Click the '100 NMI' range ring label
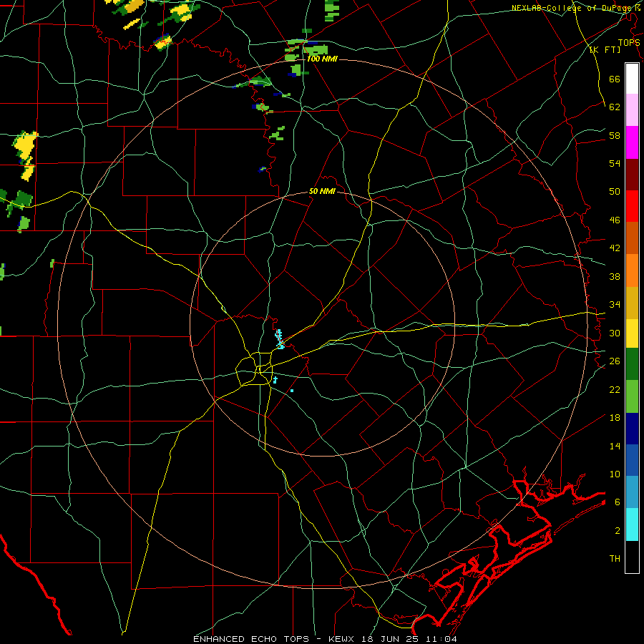The width and height of the screenshot is (644, 644). [322, 59]
